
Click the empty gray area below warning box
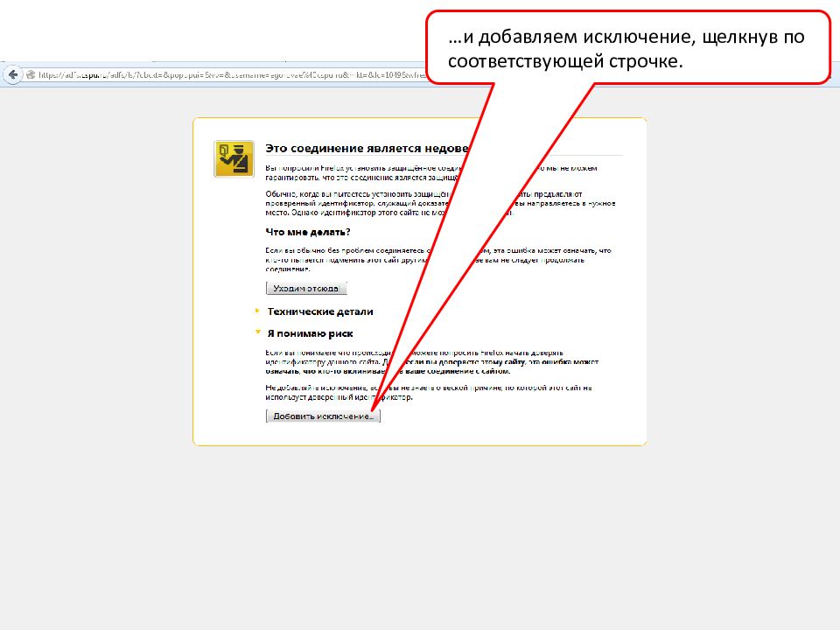[420, 534]
